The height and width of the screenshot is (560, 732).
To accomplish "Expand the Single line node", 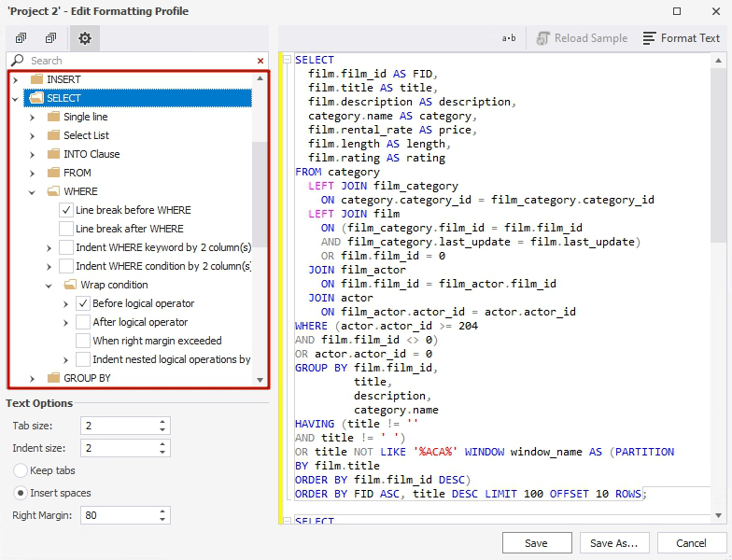I will point(32,118).
